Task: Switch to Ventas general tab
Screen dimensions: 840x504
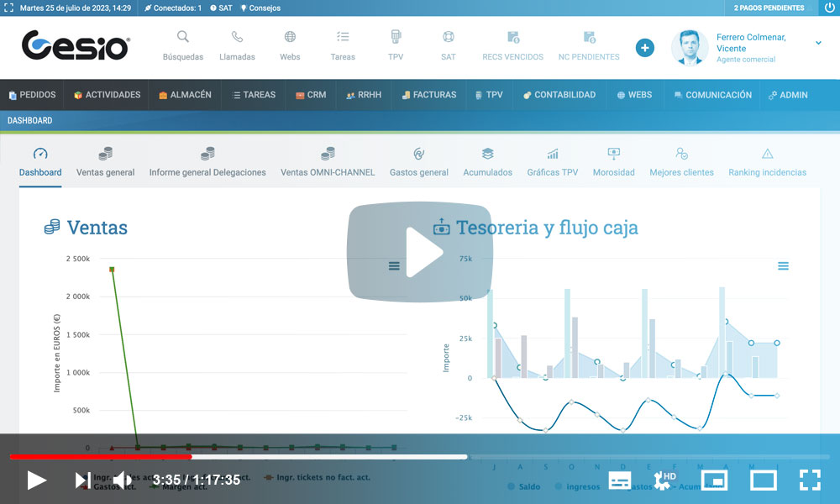Action: 105,162
